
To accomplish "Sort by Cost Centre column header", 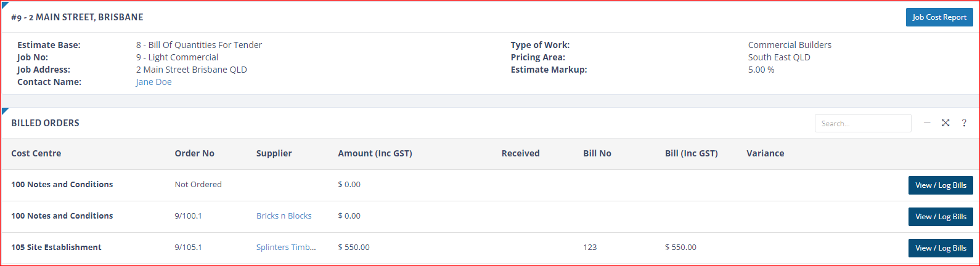I will pyautogui.click(x=36, y=153).
